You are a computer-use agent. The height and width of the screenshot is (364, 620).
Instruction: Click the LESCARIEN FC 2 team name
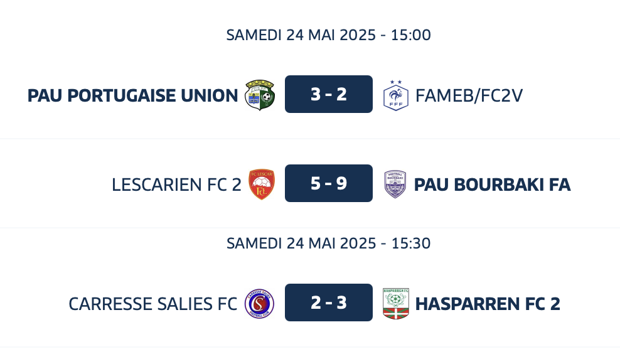[176, 185]
